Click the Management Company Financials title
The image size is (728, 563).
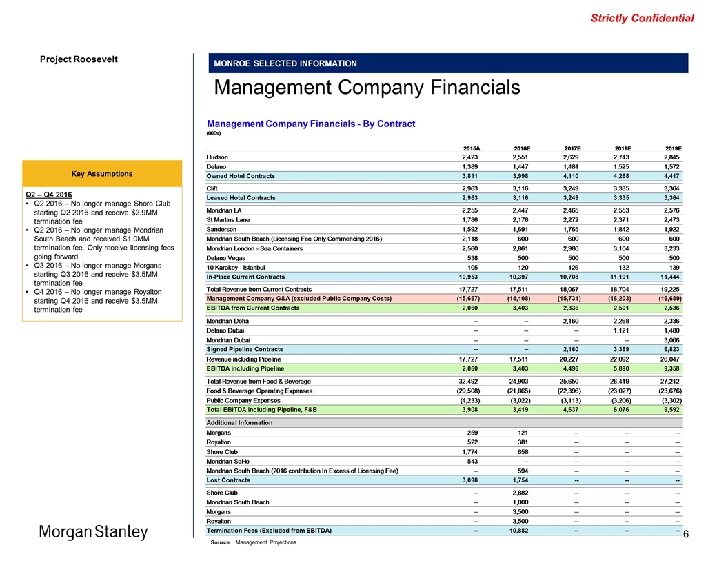[366, 88]
